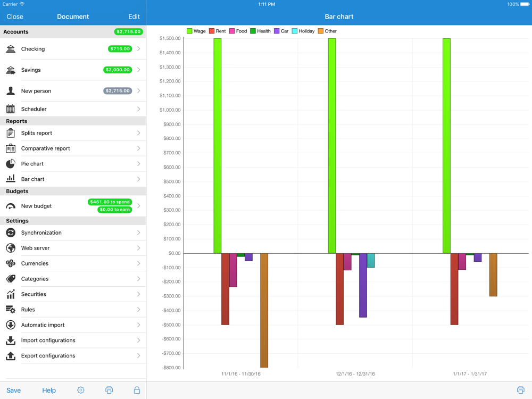Tap the $2,000.00 Savings balance badge
532x399 pixels.
coord(118,70)
